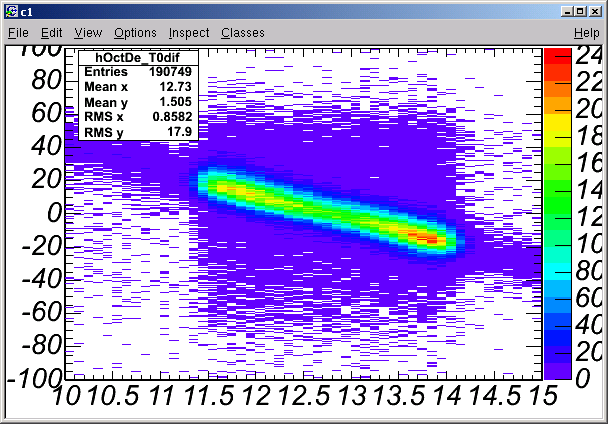Click the RMS x 0.8582 row
Screen dimensions: 608x424
coord(138,117)
